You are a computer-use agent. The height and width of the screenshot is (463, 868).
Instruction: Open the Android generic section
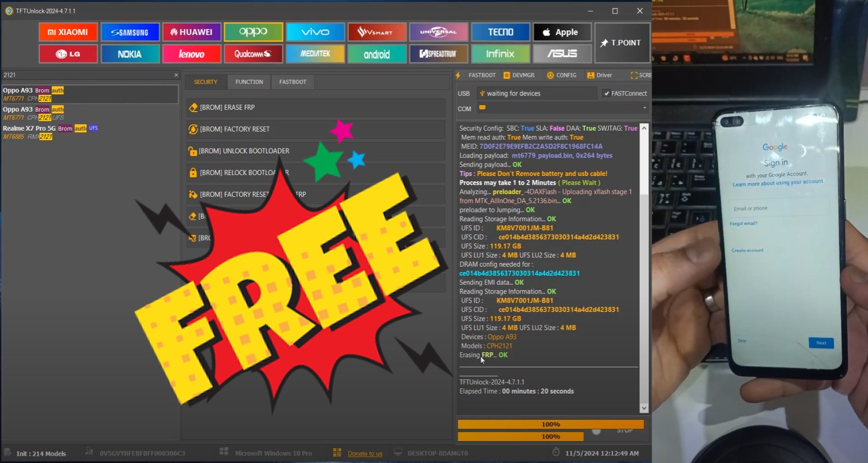(x=377, y=54)
